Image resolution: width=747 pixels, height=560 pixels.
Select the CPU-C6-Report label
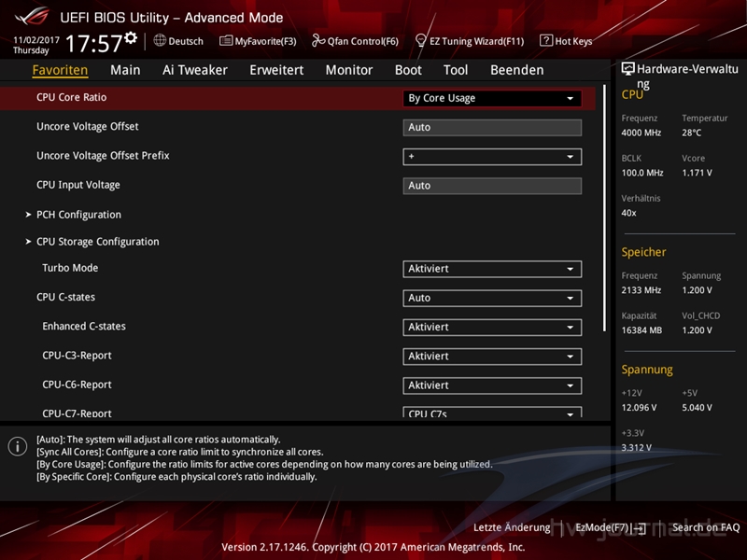(x=77, y=385)
